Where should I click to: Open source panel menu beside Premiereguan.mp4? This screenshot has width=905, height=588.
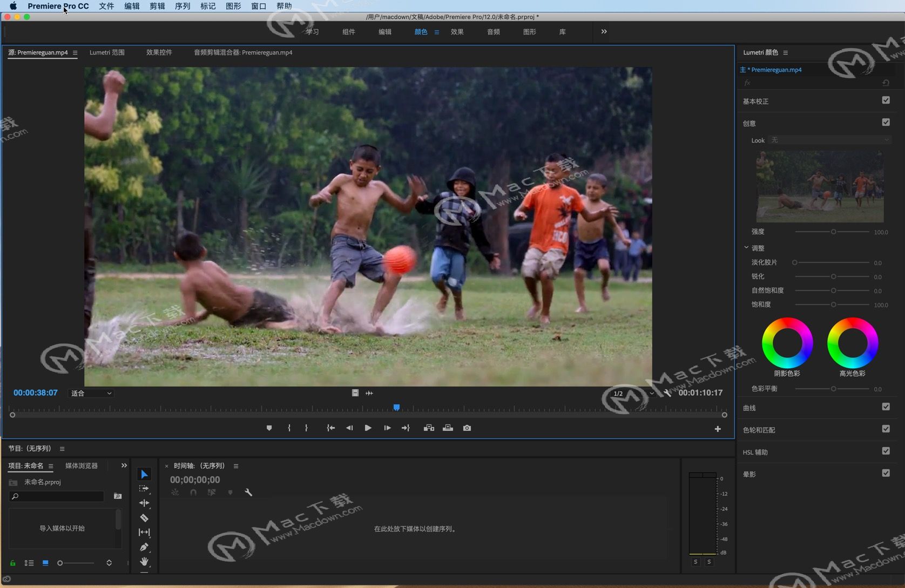pyautogui.click(x=75, y=53)
